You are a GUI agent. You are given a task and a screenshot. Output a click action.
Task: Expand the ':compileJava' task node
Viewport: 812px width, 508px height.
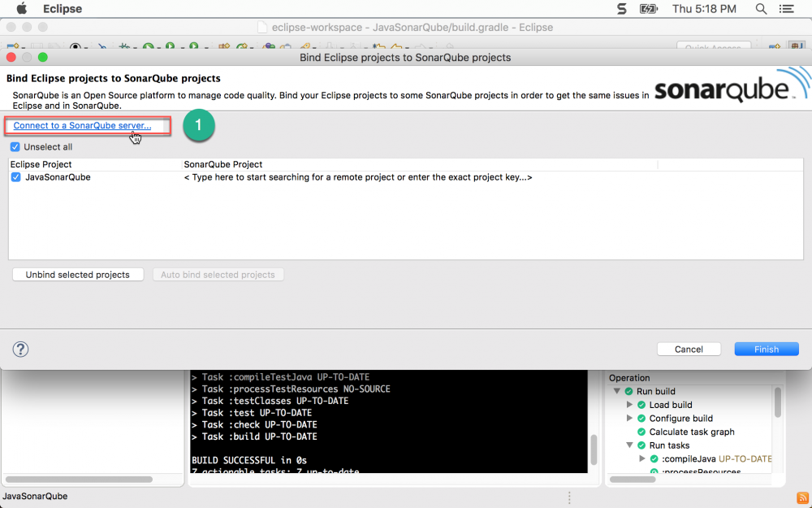(642, 458)
